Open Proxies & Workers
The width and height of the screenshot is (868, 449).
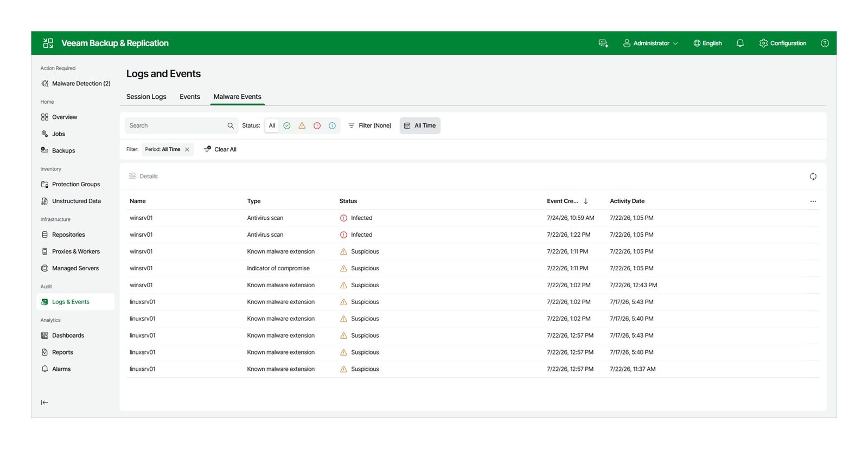pyautogui.click(x=75, y=252)
